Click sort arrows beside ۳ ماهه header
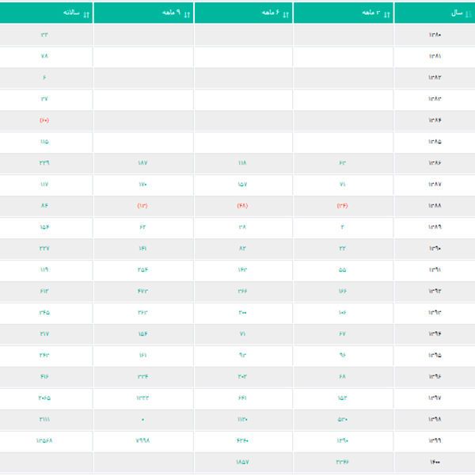The image size is (475, 476). (x=387, y=13)
